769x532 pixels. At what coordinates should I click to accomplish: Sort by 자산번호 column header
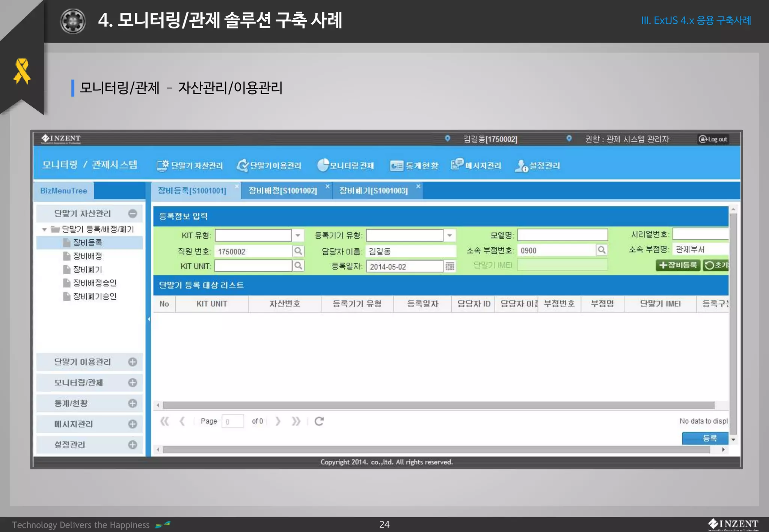pyautogui.click(x=285, y=304)
